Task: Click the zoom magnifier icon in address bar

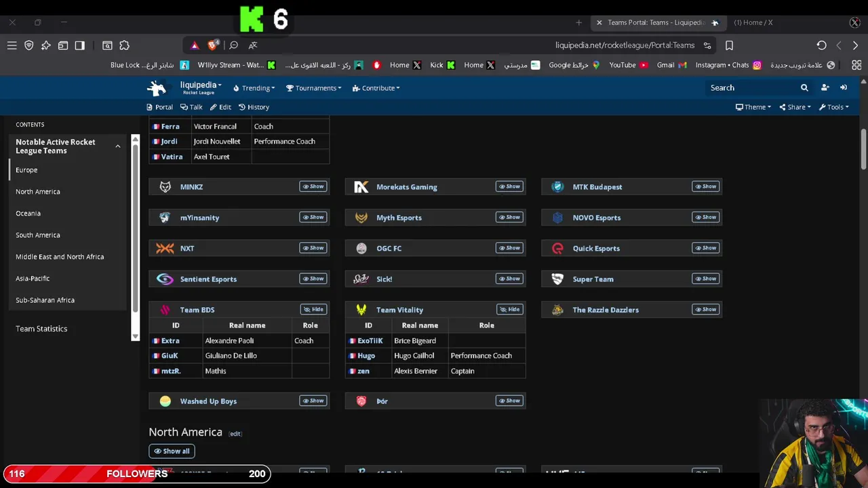Action: [233, 45]
